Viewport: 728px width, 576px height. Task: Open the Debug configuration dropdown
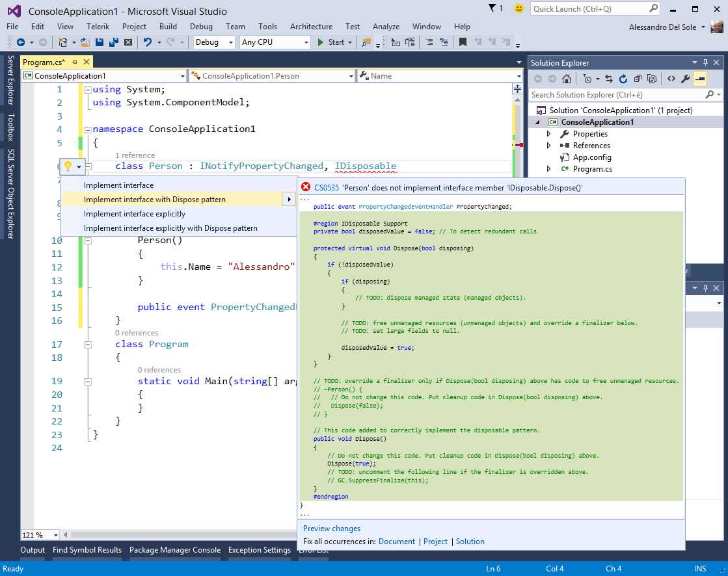(x=213, y=42)
